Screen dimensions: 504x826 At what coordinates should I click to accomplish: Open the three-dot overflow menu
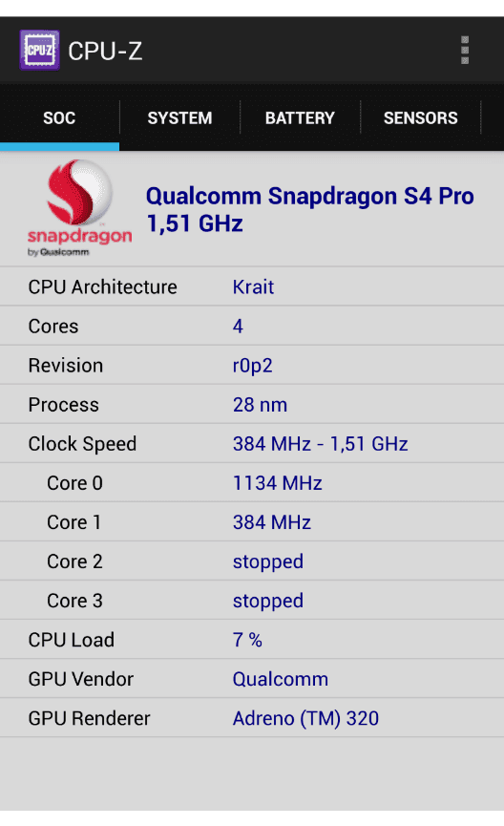click(x=465, y=51)
